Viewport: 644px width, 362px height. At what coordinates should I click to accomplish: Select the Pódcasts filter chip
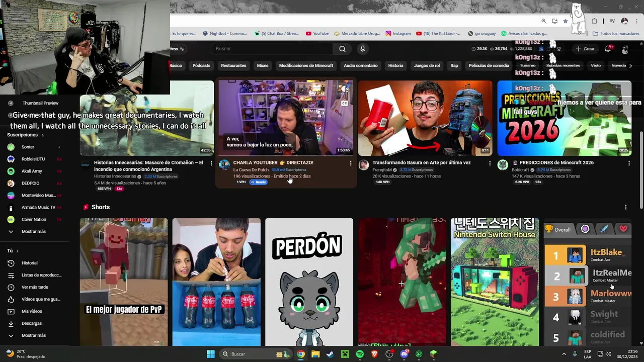coord(201,65)
